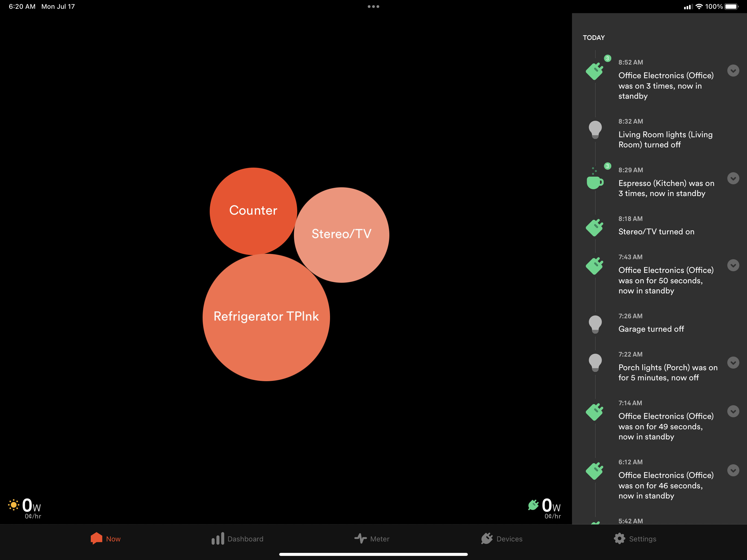The image size is (747, 560).
Task: Expand the Espresso 8:29 AM entry
Action: [733, 178]
